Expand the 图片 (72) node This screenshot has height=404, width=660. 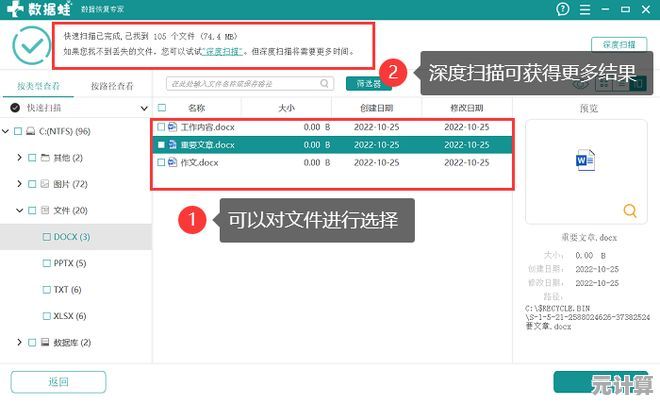click(x=19, y=184)
